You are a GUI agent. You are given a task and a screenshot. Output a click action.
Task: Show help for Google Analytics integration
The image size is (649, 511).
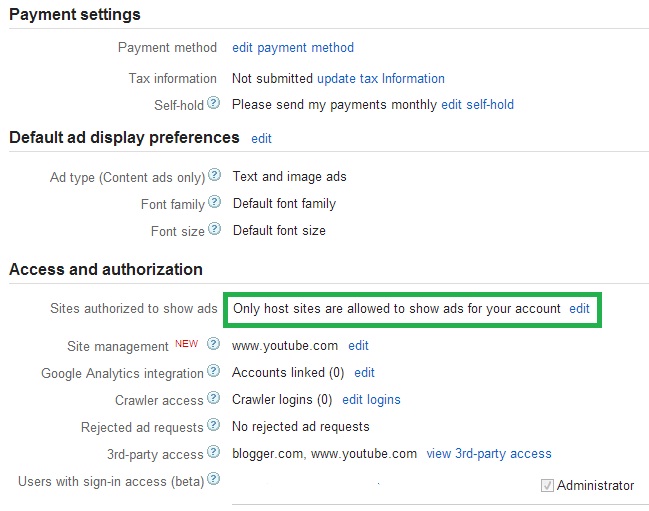213,372
